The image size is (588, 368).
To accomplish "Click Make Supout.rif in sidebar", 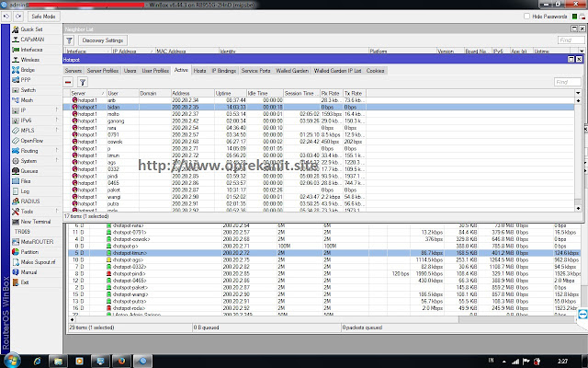I will click(x=38, y=262).
